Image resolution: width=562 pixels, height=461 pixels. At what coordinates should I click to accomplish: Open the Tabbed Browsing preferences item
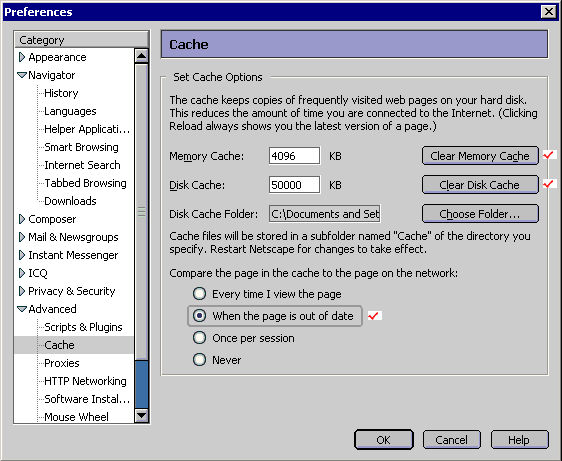coord(85,183)
